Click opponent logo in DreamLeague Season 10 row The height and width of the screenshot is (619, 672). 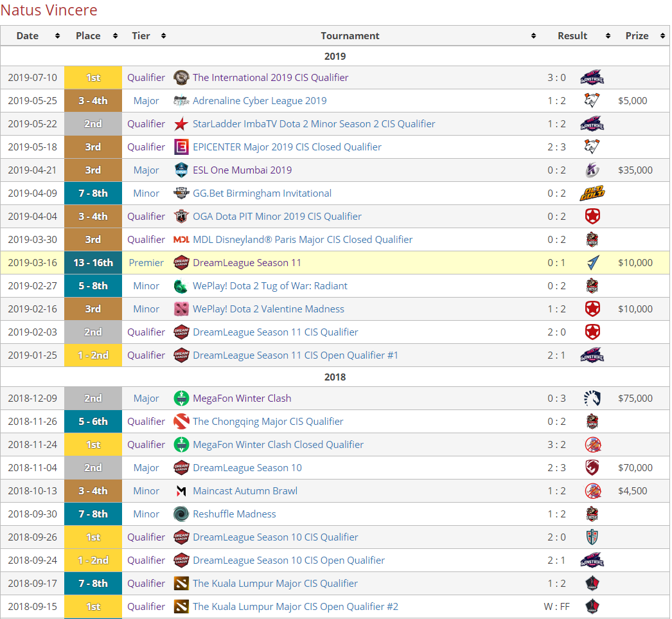[x=592, y=468]
